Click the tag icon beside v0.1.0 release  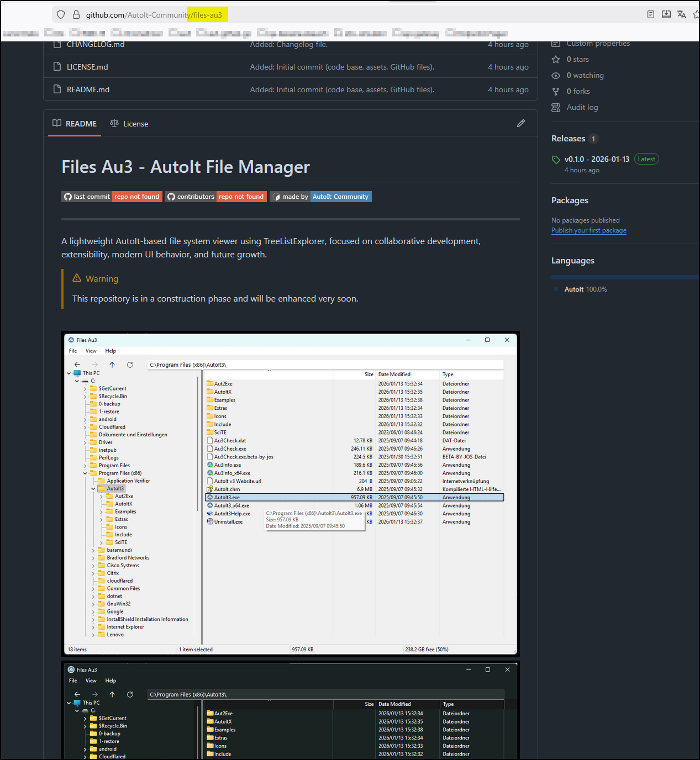[556, 159]
